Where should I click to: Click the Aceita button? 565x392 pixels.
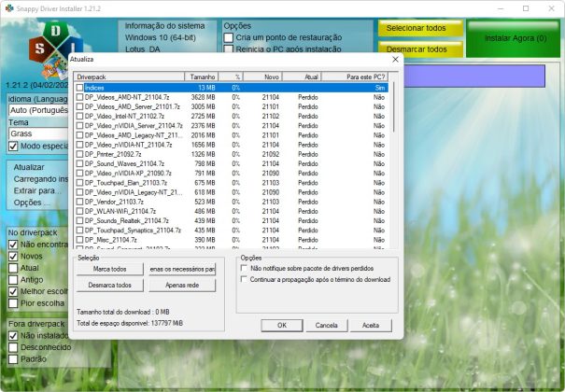pos(371,326)
